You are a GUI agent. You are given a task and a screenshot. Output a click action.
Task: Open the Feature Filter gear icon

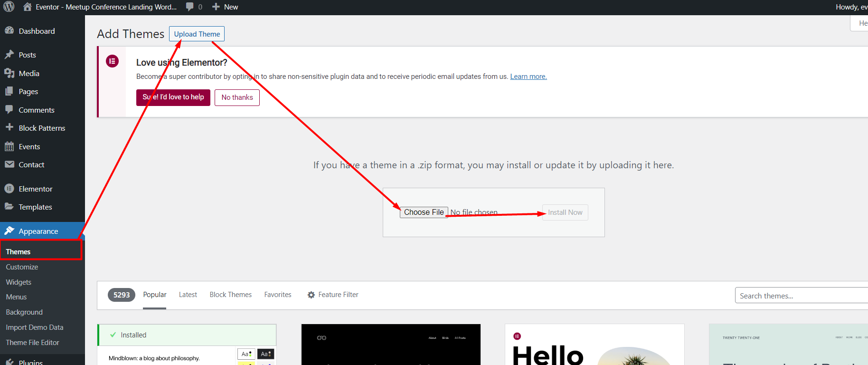311,295
